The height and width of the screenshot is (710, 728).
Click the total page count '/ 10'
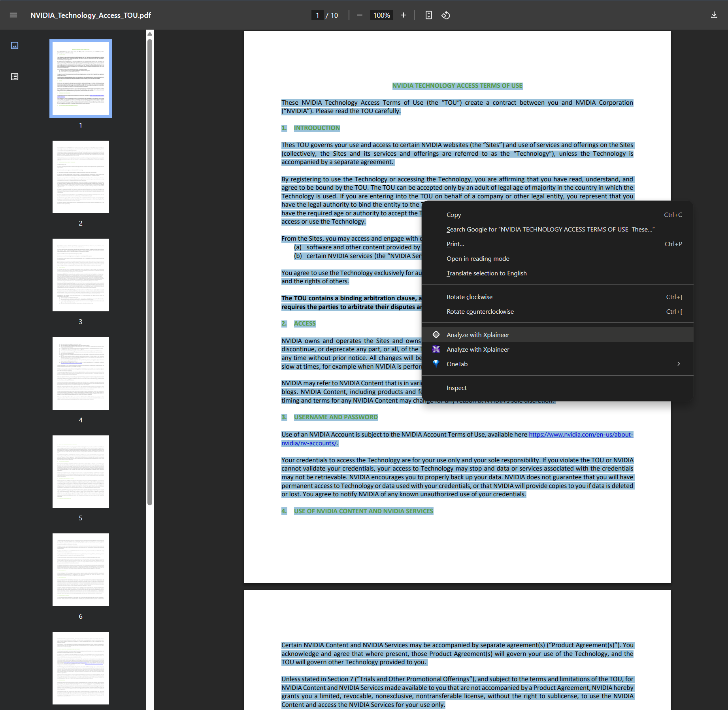(332, 15)
